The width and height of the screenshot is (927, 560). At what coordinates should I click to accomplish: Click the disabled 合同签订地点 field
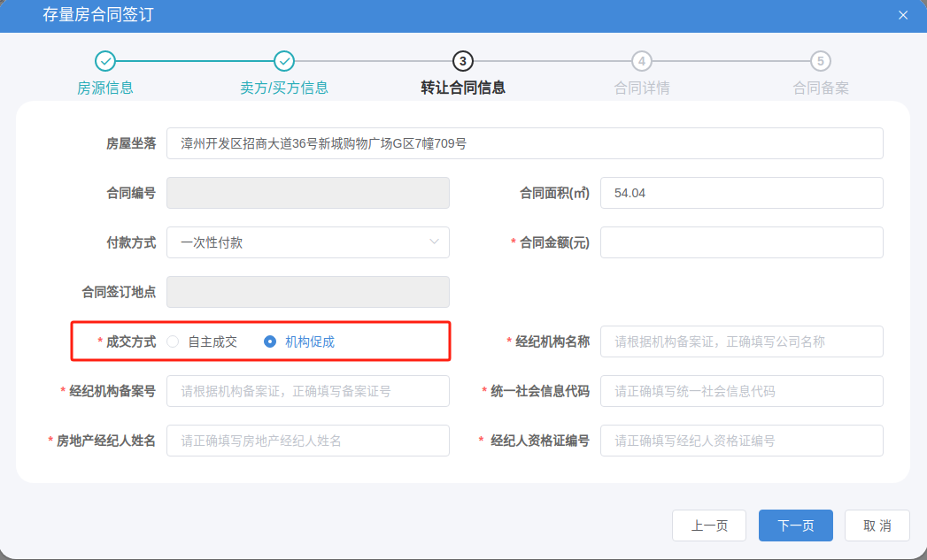pos(308,293)
